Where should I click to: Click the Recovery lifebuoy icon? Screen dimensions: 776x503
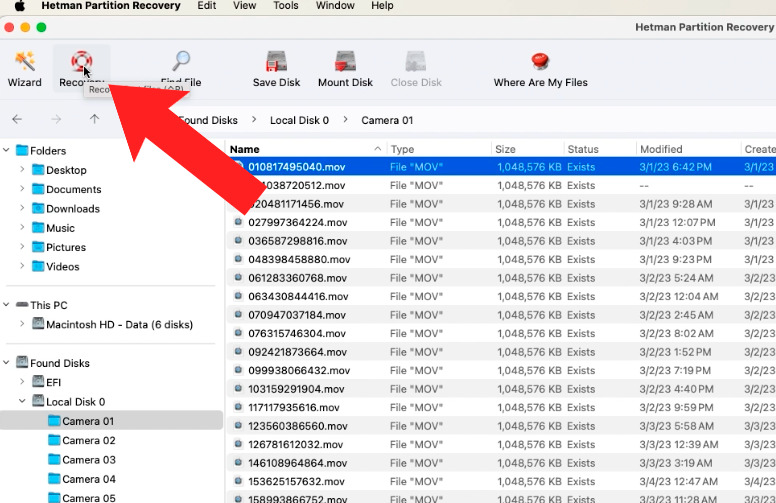[x=81, y=61]
